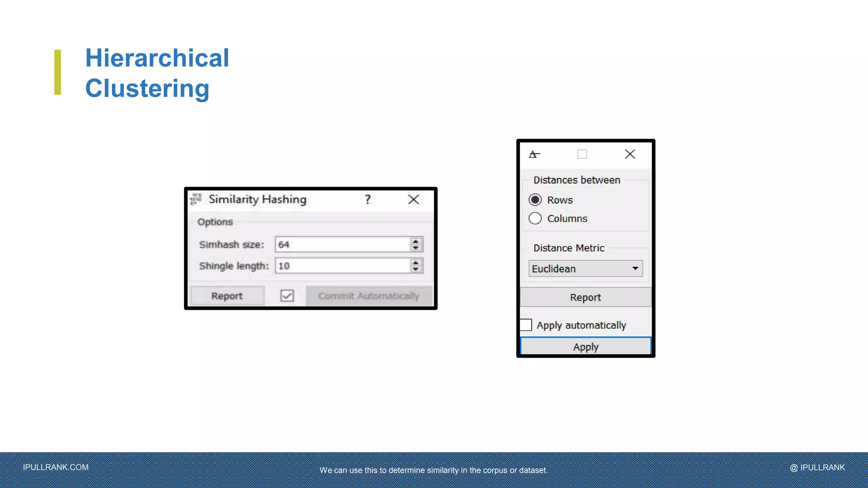Decrease Shingle length with down arrow
The image size is (868, 488).
[x=416, y=269]
